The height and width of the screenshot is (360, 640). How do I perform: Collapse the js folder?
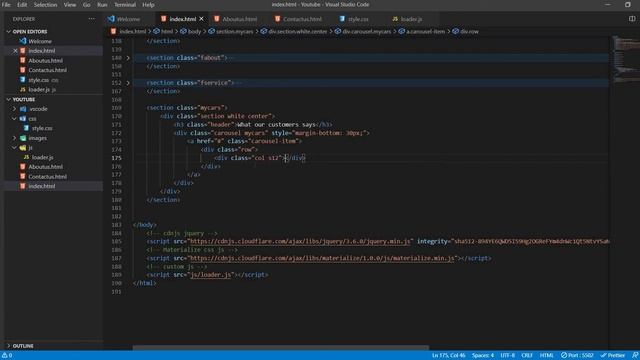pyautogui.click(x=14, y=147)
